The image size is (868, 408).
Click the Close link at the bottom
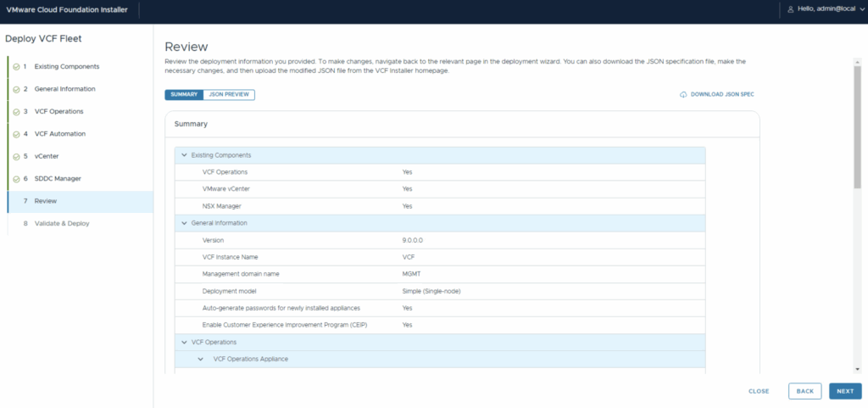pyautogui.click(x=759, y=391)
